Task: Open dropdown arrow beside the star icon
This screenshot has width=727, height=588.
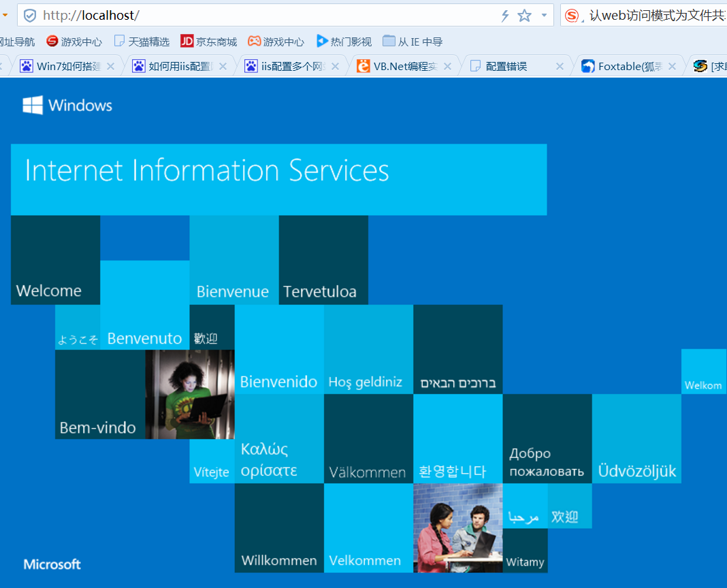Action: click(544, 15)
